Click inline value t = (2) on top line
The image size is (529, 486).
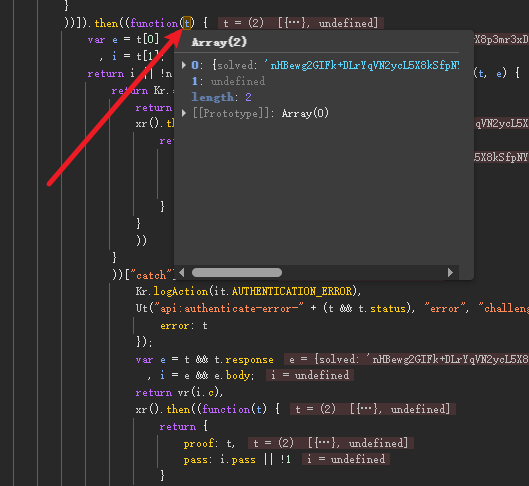click(301, 23)
